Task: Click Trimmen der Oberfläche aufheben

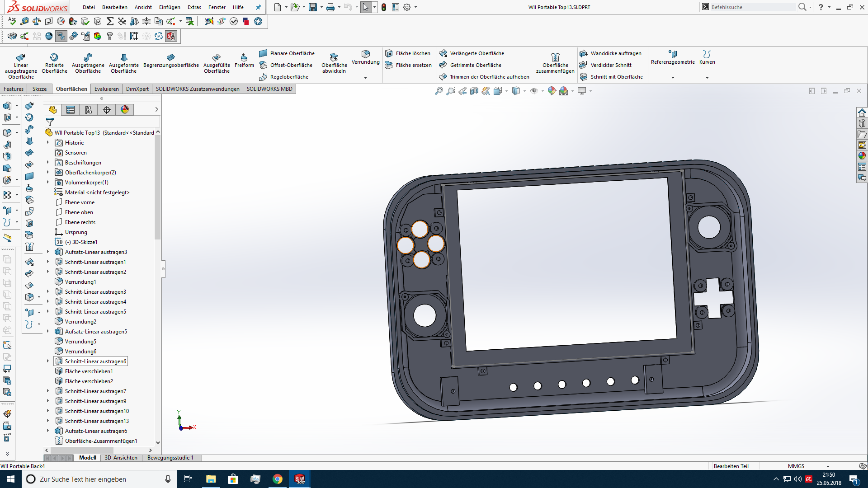Action: [x=484, y=77]
